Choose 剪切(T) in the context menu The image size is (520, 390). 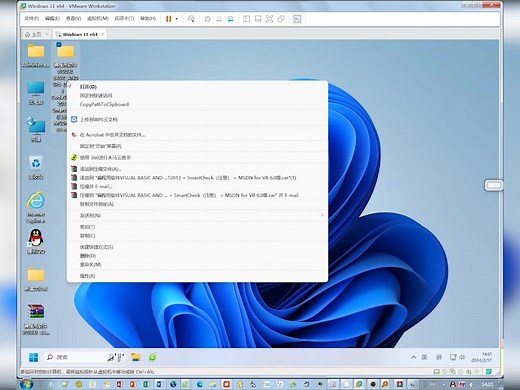pos(197,227)
